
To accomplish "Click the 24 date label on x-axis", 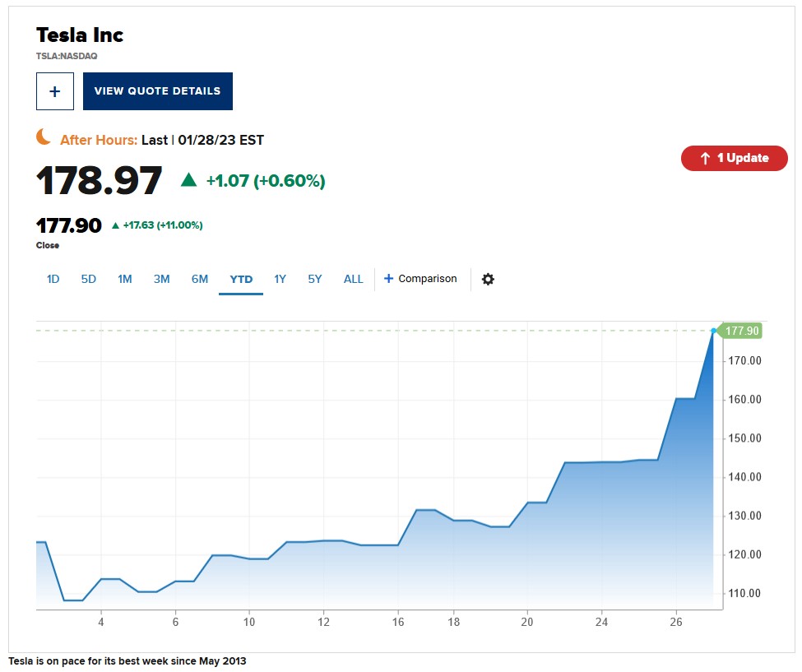I will [601, 622].
